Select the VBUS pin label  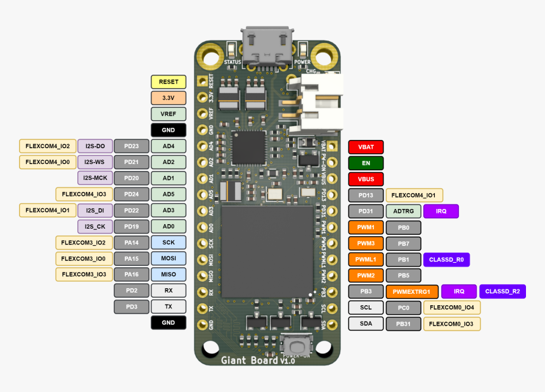366,179
